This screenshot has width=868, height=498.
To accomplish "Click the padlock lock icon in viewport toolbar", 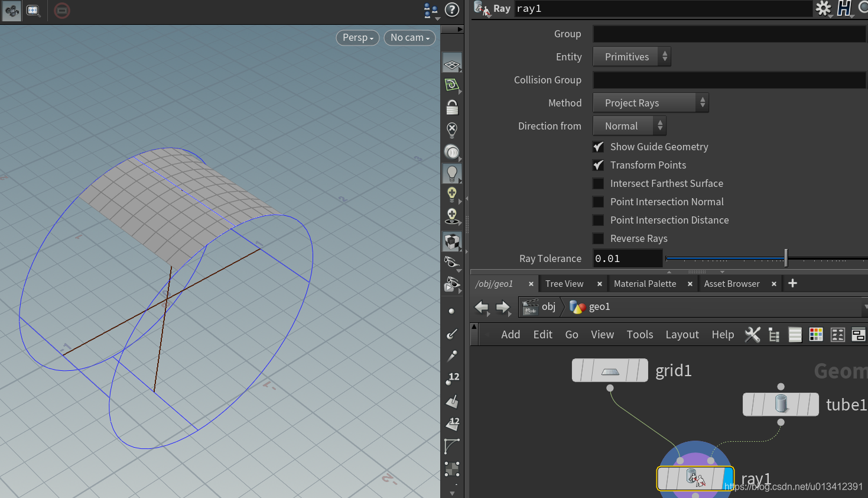I will click(452, 107).
